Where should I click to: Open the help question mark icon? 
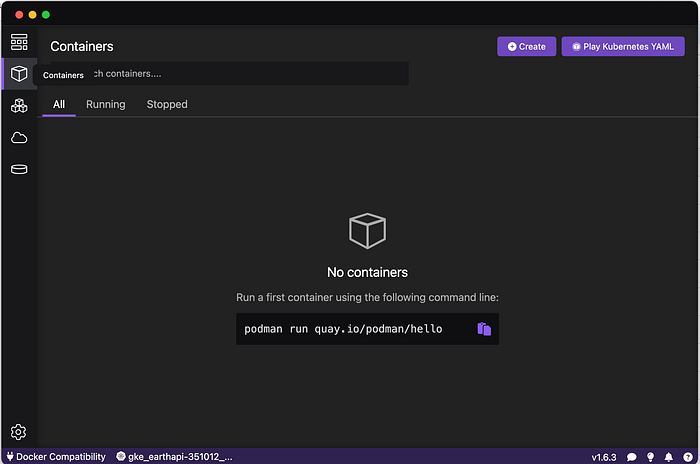coord(688,457)
